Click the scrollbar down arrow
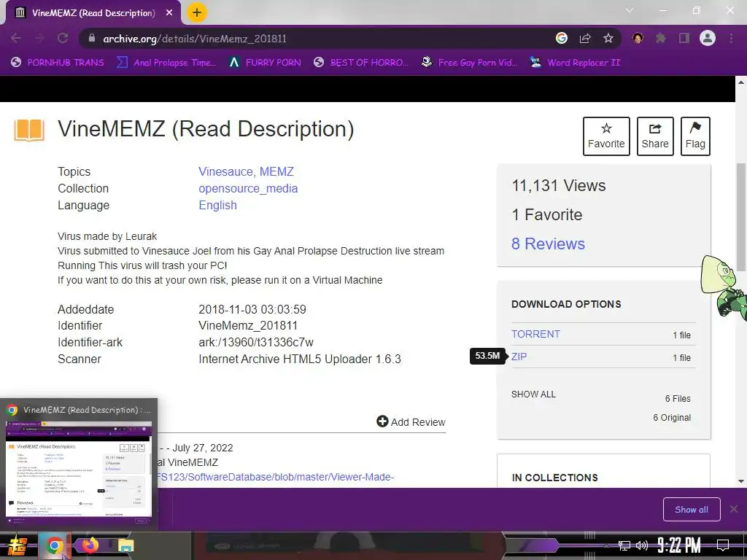The height and width of the screenshot is (560, 747). [x=741, y=481]
